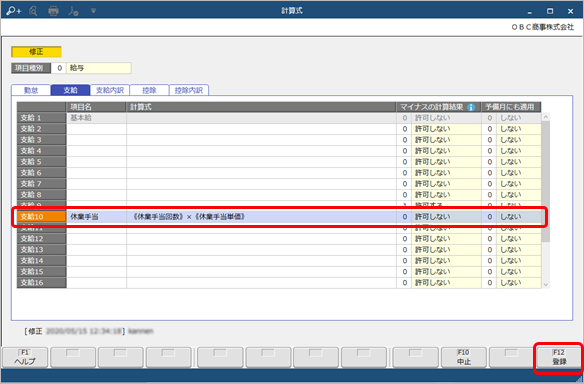Click 許可しない in the 支給 8 row

(x=446, y=195)
